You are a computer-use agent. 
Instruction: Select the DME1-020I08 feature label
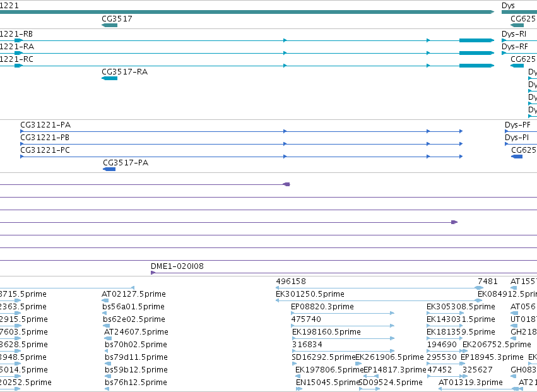tap(177, 266)
